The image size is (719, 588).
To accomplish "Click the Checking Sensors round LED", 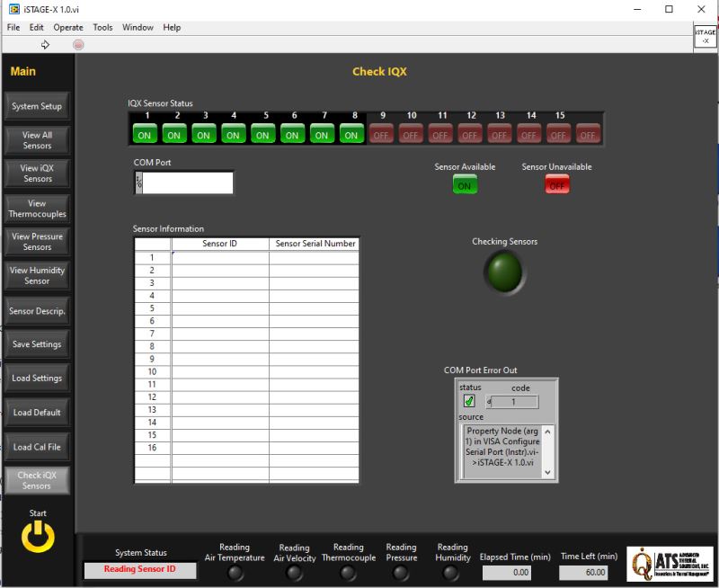I will point(504,272).
